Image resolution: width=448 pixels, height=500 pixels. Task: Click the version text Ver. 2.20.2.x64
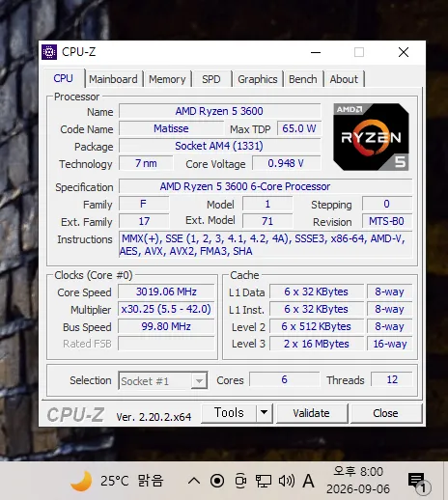click(x=154, y=417)
